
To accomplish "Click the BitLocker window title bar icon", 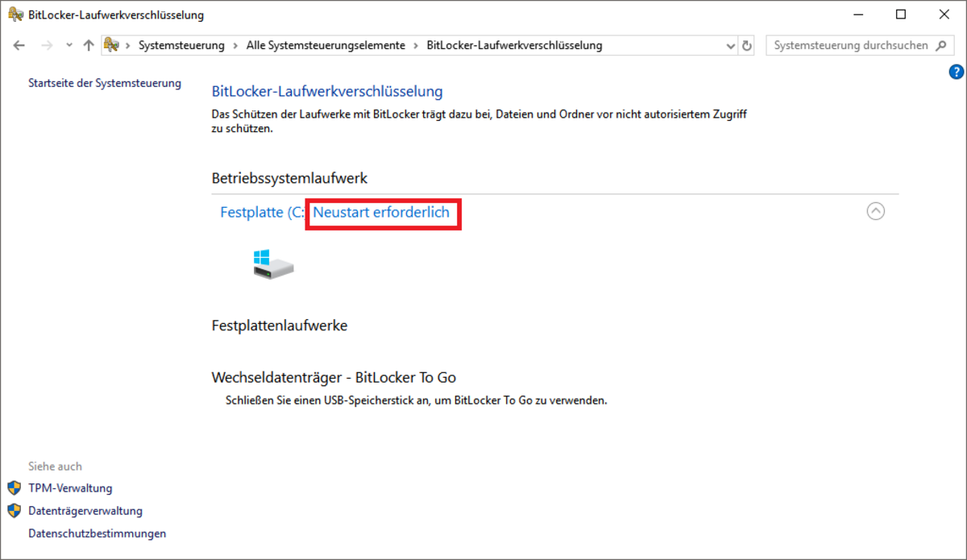I will point(15,15).
